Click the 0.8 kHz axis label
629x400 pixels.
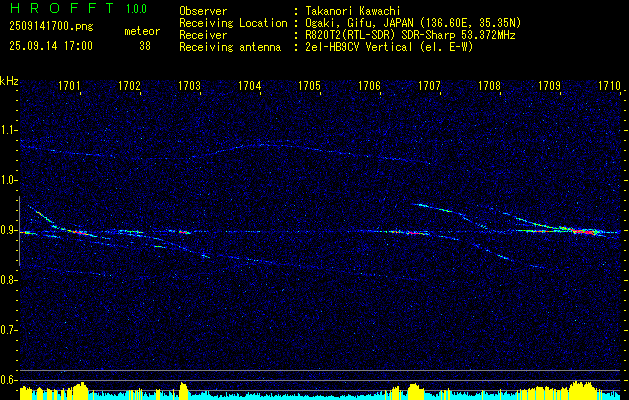[x=8, y=280]
